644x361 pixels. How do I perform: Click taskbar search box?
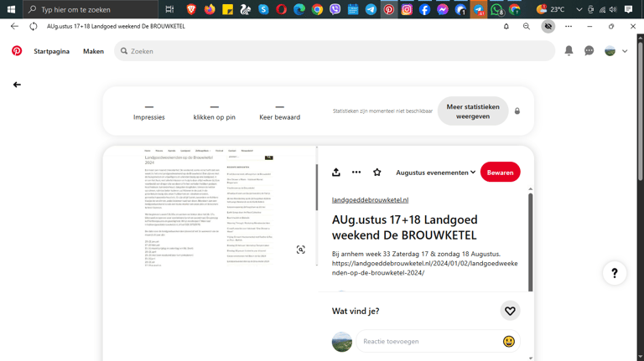pos(91,9)
